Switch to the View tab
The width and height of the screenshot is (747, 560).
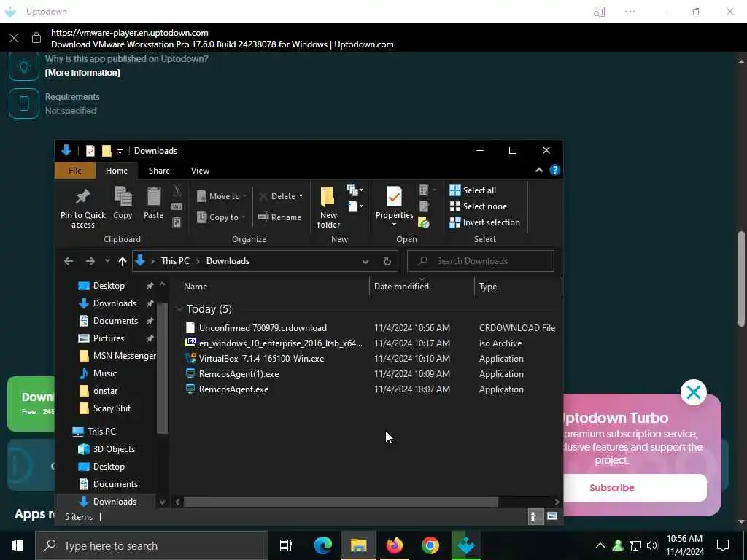click(200, 171)
